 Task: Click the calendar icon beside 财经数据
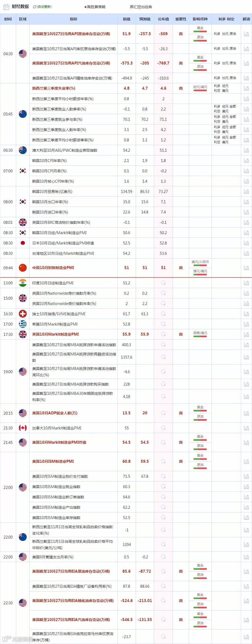(6, 7)
